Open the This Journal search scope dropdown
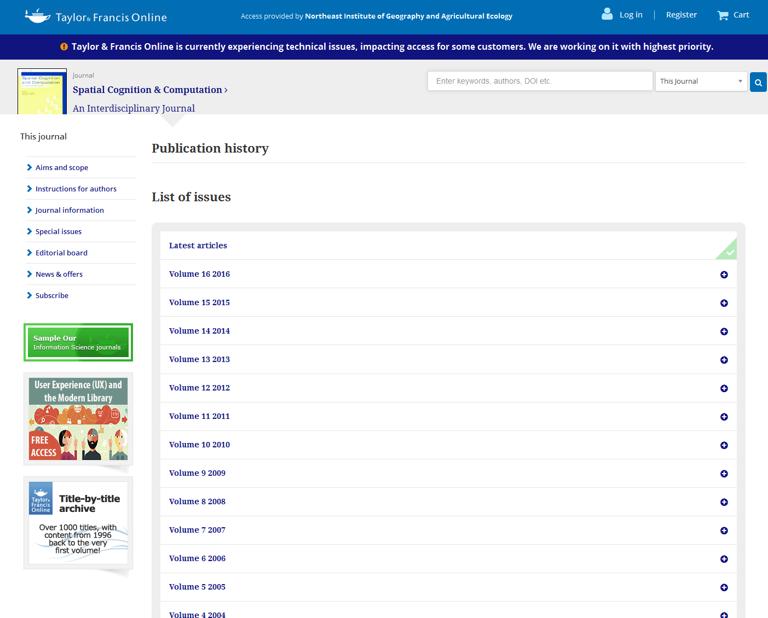Image resolution: width=768 pixels, height=618 pixels. (700, 81)
